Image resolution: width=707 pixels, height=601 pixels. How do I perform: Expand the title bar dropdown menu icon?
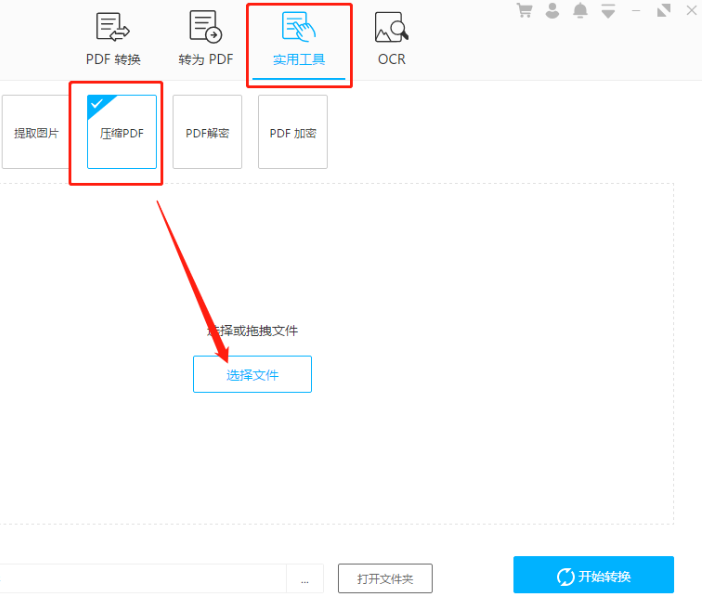click(x=608, y=11)
